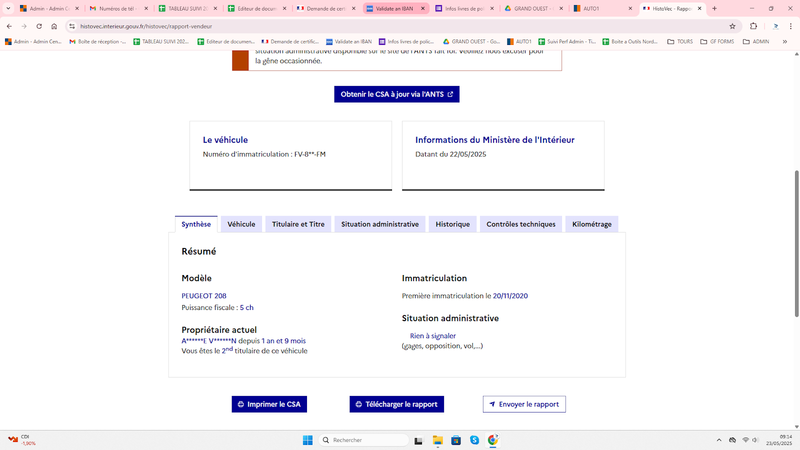Screen dimensions: 800x450
Task: Show the Kilométrage tab
Action: [592, 224]
